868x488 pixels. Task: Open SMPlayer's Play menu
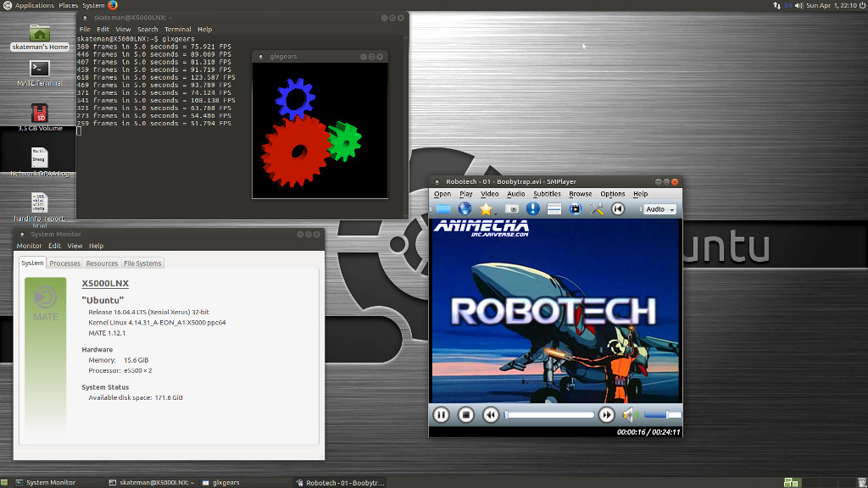[466, 194]
